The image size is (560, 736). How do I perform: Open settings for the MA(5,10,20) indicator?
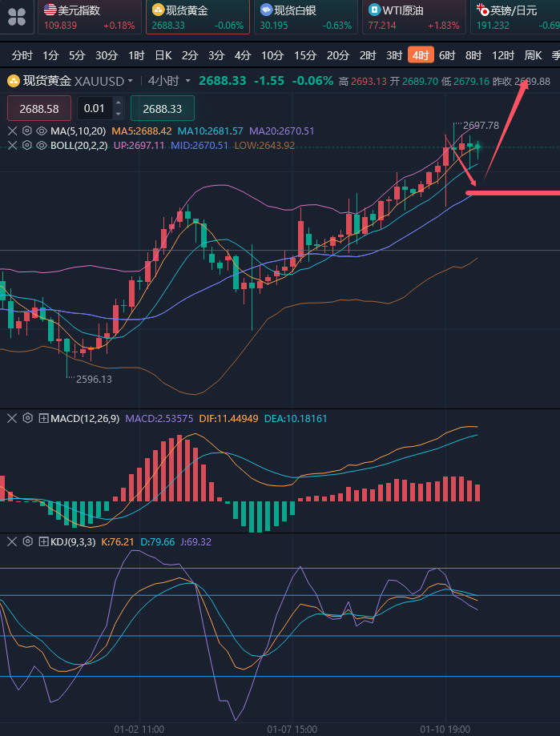pos(27,131)
